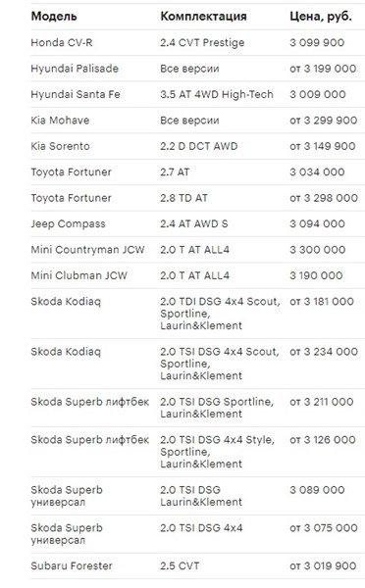Click Skoda Superb лифтбек price от 3 211 000
365x588 pixels.
pyautogui.click(x=322, y=402)
